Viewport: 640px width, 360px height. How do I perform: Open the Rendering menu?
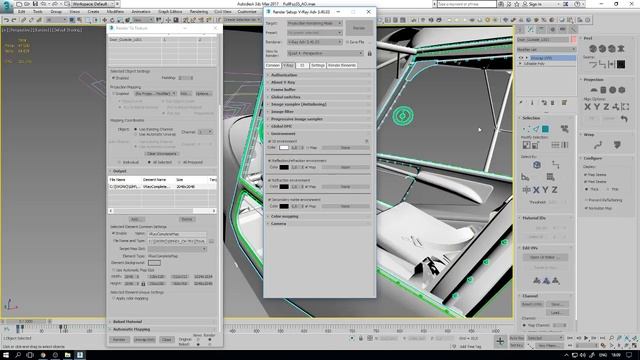[199, 11]
